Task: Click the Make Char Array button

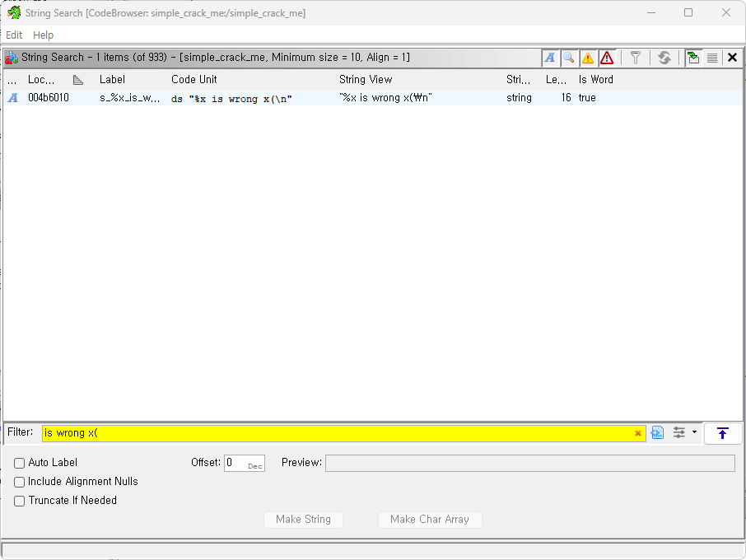Action: (x=430, y=520)
